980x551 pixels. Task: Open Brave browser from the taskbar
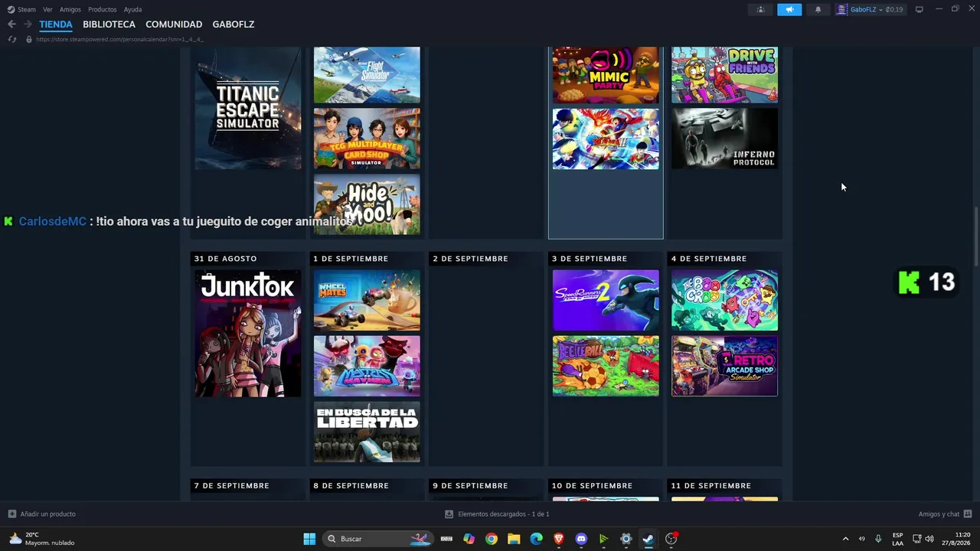tap(559, 539)
